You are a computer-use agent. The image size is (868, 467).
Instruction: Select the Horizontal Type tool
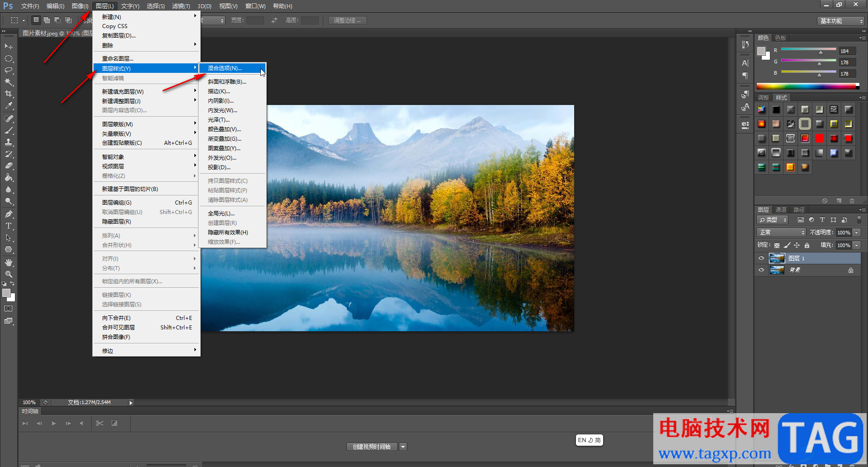coord(9,225)
